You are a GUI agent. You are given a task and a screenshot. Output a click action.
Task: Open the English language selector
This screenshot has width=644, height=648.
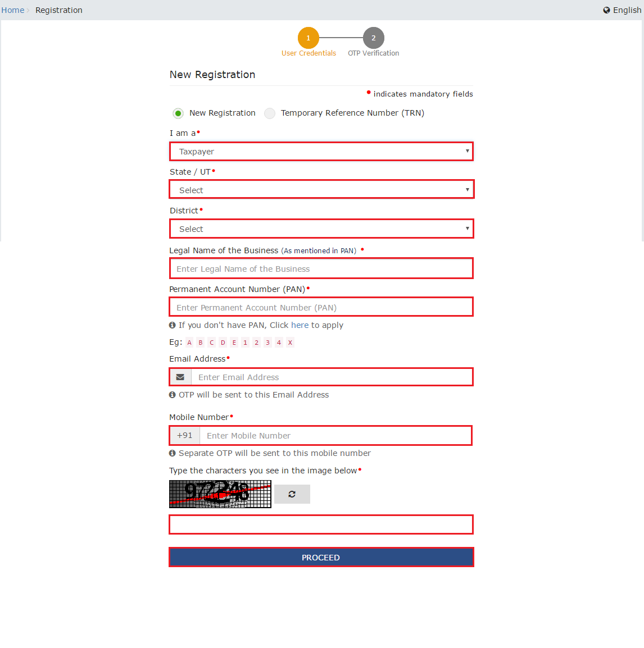click(625, 10)
